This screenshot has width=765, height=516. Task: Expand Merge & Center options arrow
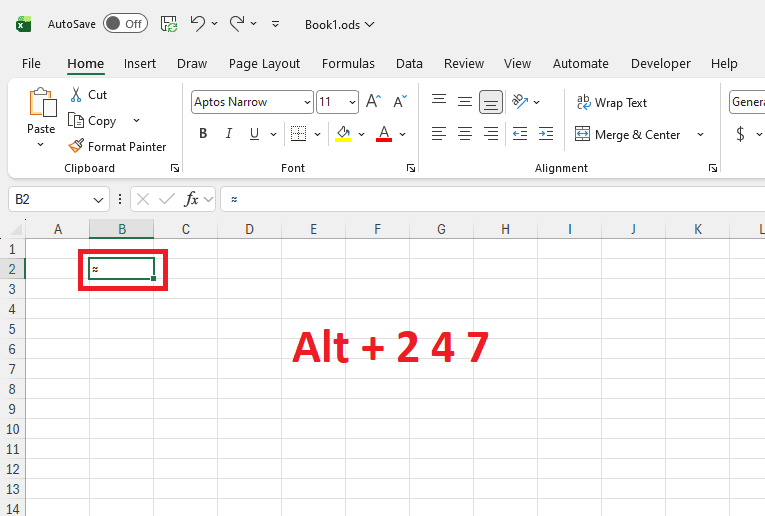point(701,134)
